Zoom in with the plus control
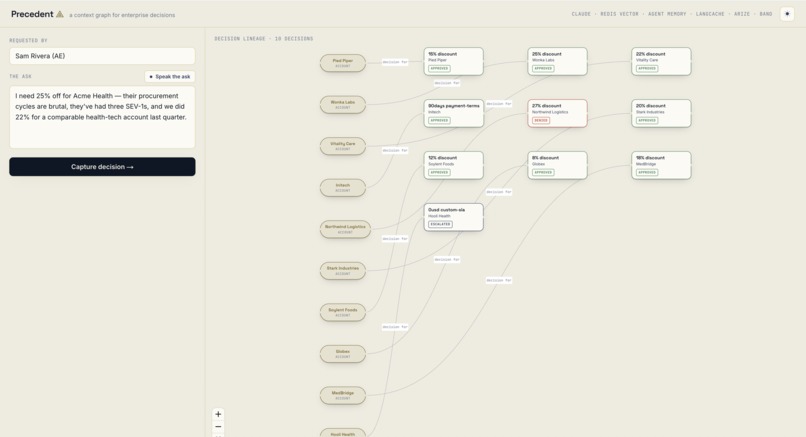Viewport: 806px width, 437px height. tap(218, 414)
